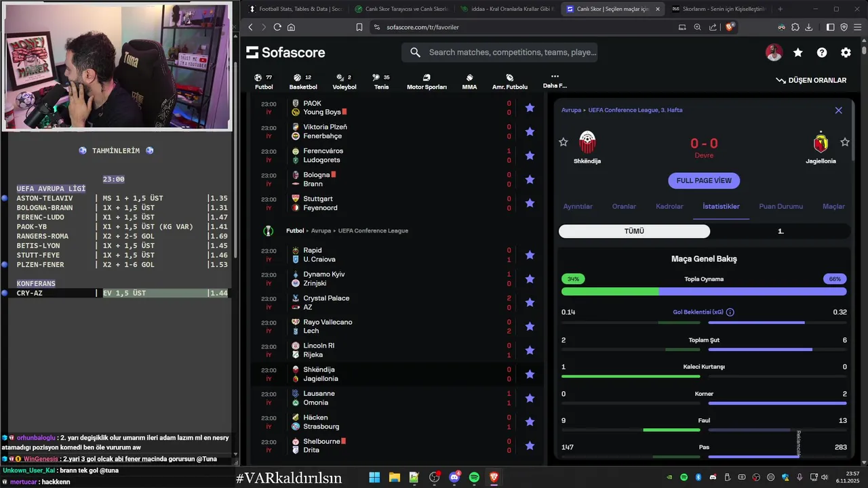The height and width of the screenshot is (488, 868).
Task: Switch to the Oranlar tab
Action: 624,206
